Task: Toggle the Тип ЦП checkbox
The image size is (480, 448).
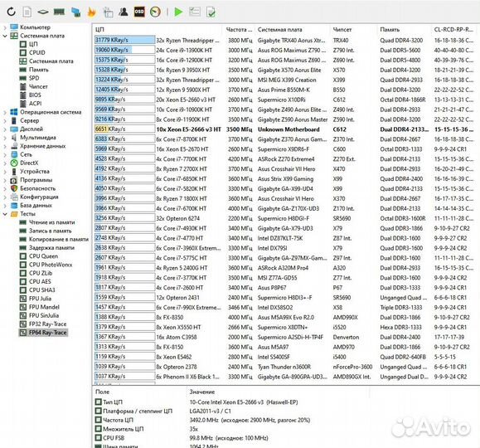Action: (99, 402)
